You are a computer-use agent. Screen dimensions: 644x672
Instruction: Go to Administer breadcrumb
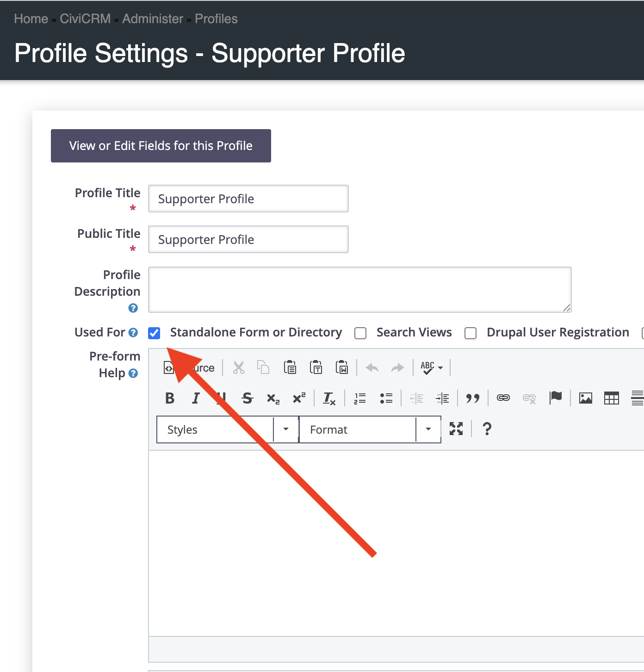[153, 19]
